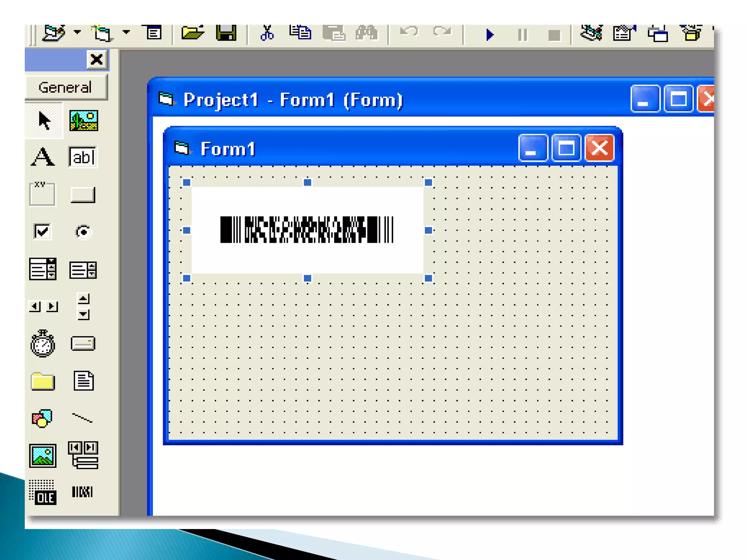Click the Undo arrow icon

pos(409,32)
